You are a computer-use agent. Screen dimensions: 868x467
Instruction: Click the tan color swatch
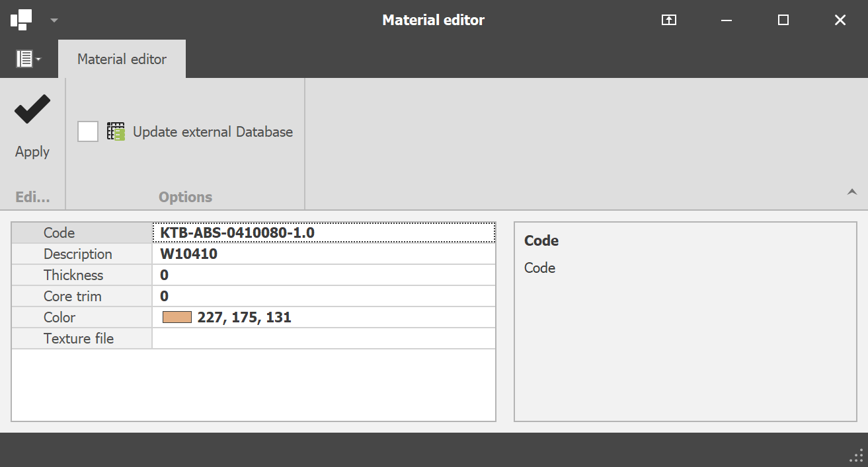coord(177,318)
